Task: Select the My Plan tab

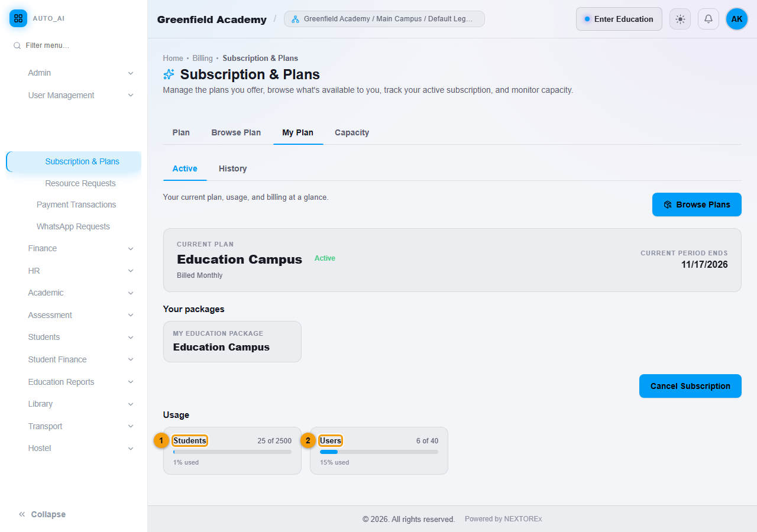Action: click(x=298, y=132)
